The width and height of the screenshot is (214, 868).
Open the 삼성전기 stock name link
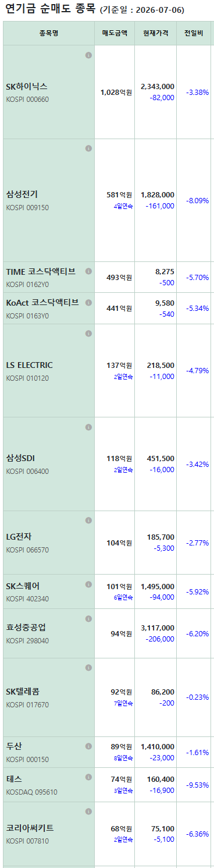[x=22, y=194]
